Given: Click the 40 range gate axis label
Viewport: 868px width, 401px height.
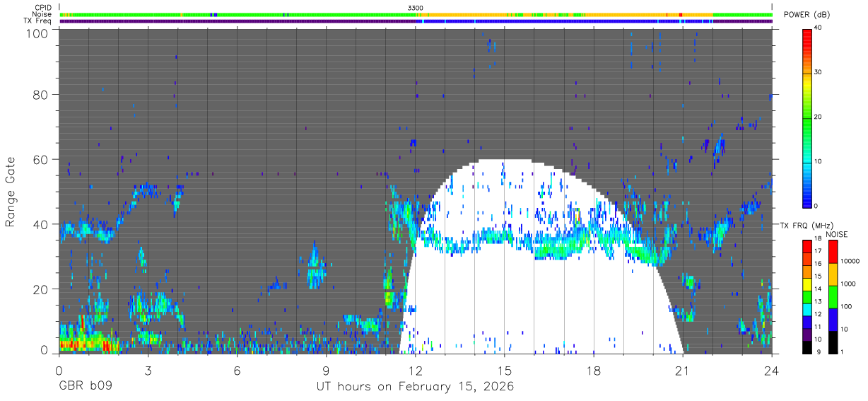Looking at the screenshot, I should [40, 225].
